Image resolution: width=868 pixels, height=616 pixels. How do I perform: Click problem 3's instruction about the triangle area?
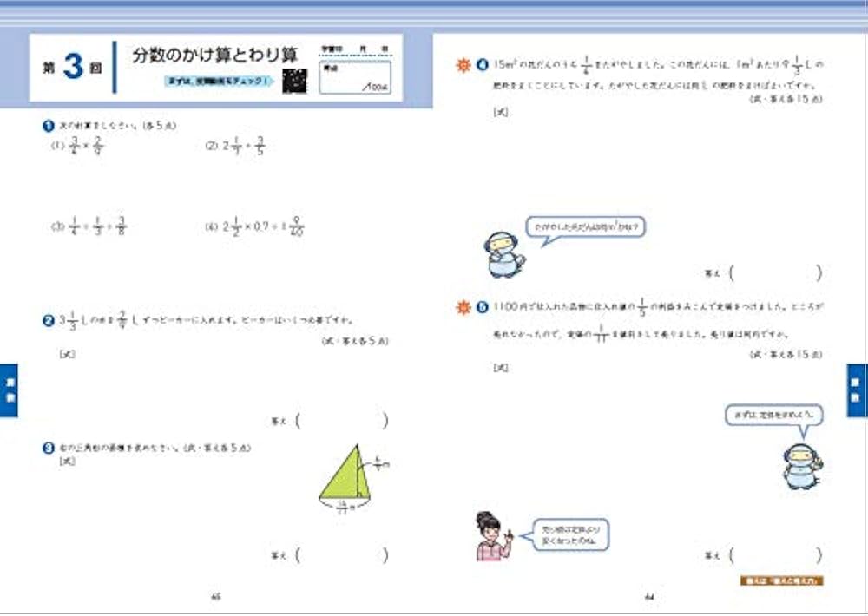[155, 448]
